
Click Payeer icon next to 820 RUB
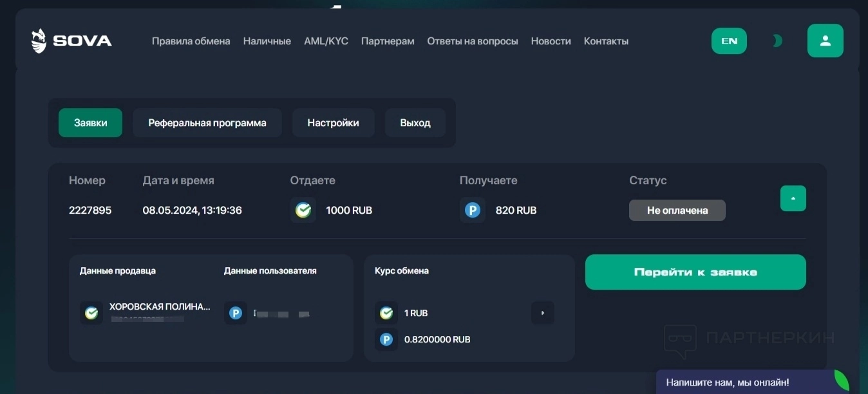(x=473, y=210)
